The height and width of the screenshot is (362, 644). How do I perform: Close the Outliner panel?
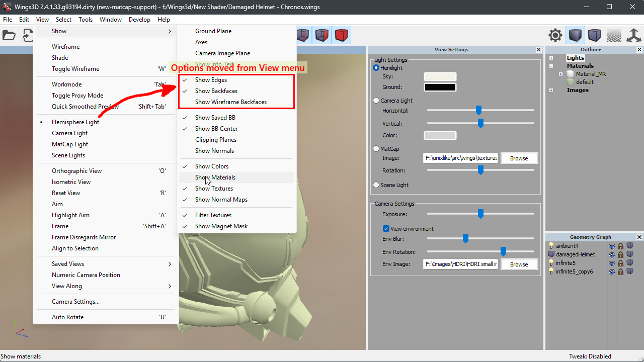[639, 50]
